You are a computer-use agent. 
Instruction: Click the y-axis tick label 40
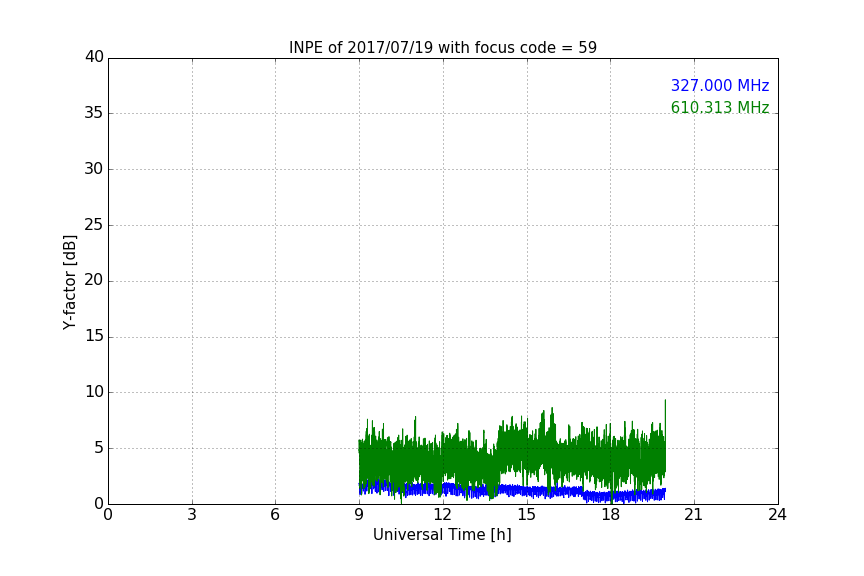coord(94,57)
